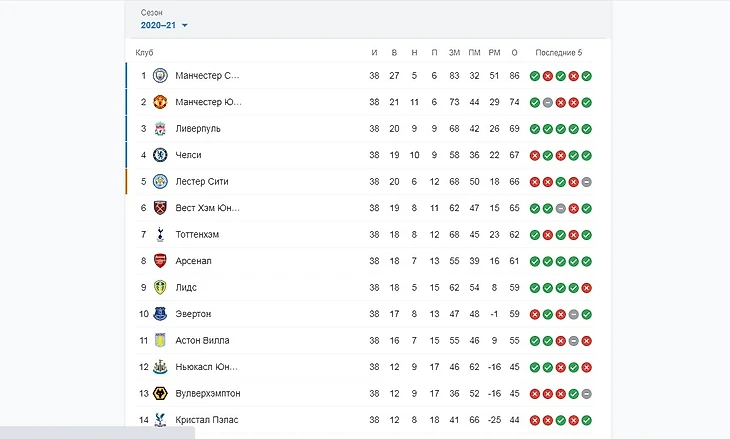This screenshot has width=730, height=439.
Task: Click the Arsenal club crest
Action: click(x=160, y=261)
